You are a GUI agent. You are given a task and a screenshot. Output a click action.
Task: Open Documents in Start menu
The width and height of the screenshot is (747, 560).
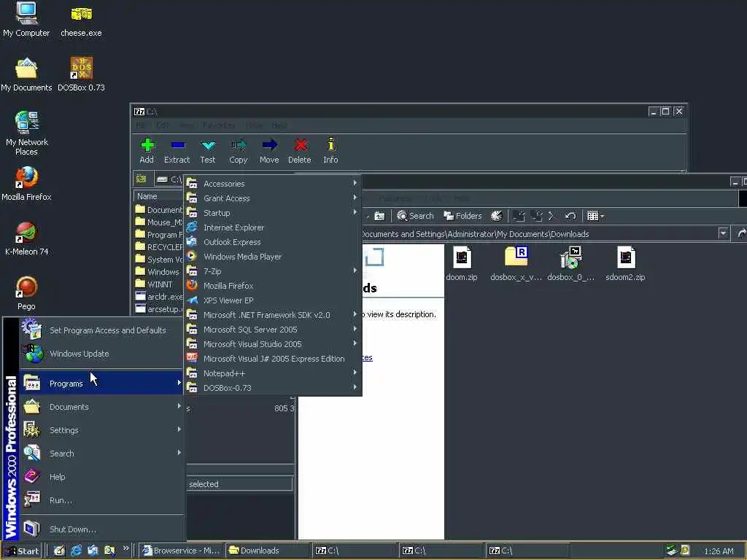(101, 407)
